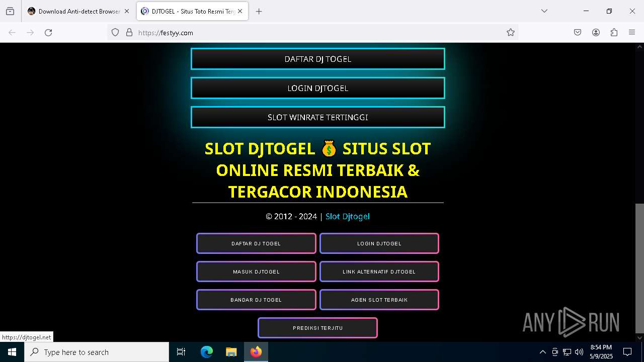Open the Firefox View icon in the tab bar
The image size is (644, 362).
point(10,11)
